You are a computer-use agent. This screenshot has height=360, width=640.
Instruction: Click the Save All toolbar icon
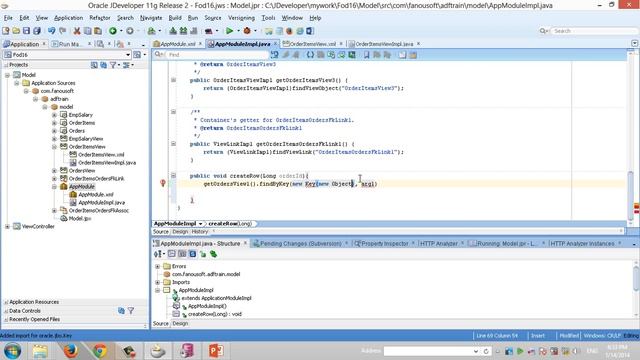pyautogui.click(x=37, y=31)
